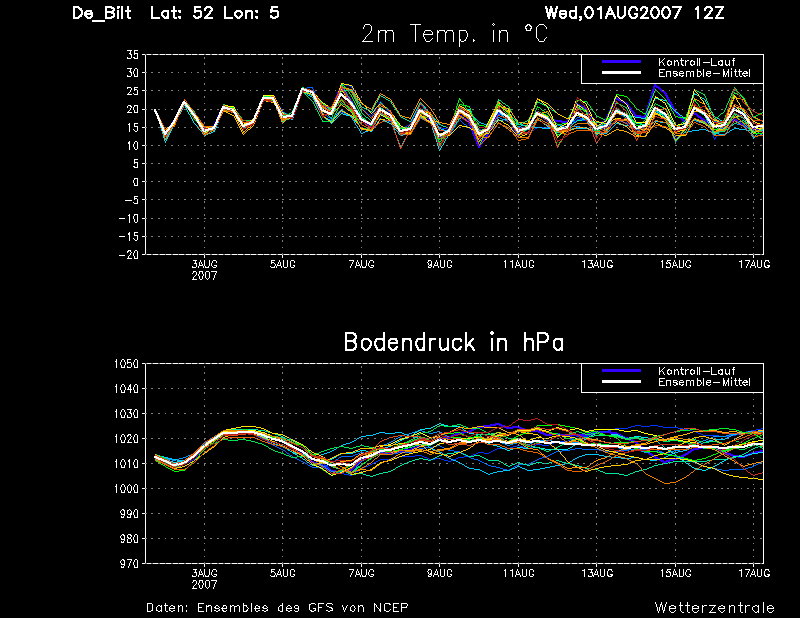Click Ensemble-Mittel text in pressure legend
The image size is (800, 618).
704,382
